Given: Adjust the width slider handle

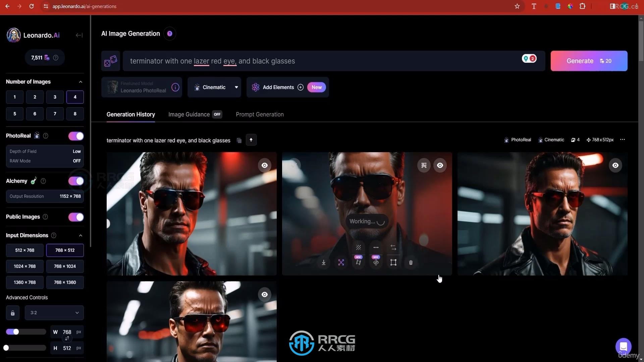Looking at the screenshot, I should pos(16,332).
